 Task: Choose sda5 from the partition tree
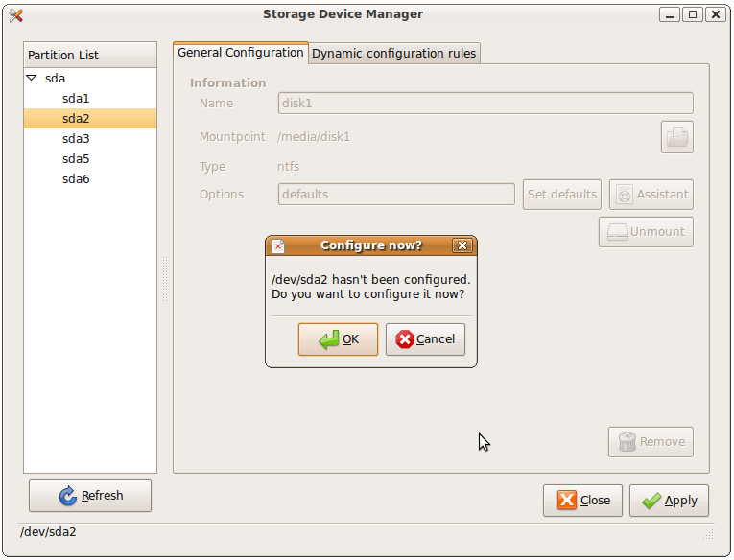tap(76, 159)
